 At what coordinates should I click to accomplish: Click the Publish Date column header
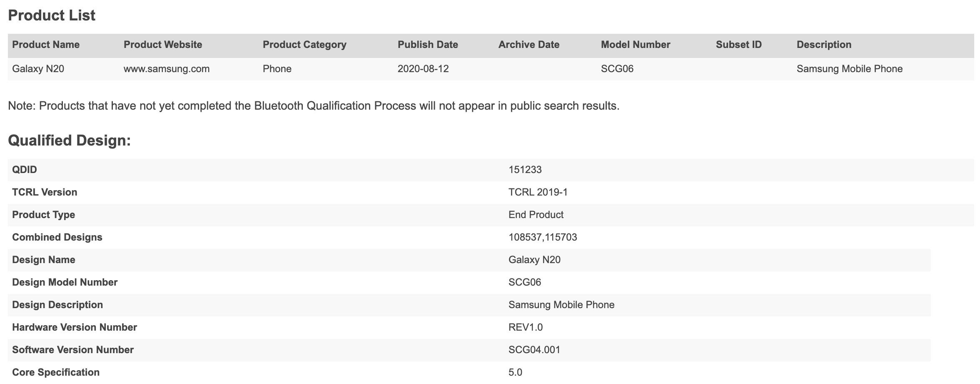[x=428, y=45]
